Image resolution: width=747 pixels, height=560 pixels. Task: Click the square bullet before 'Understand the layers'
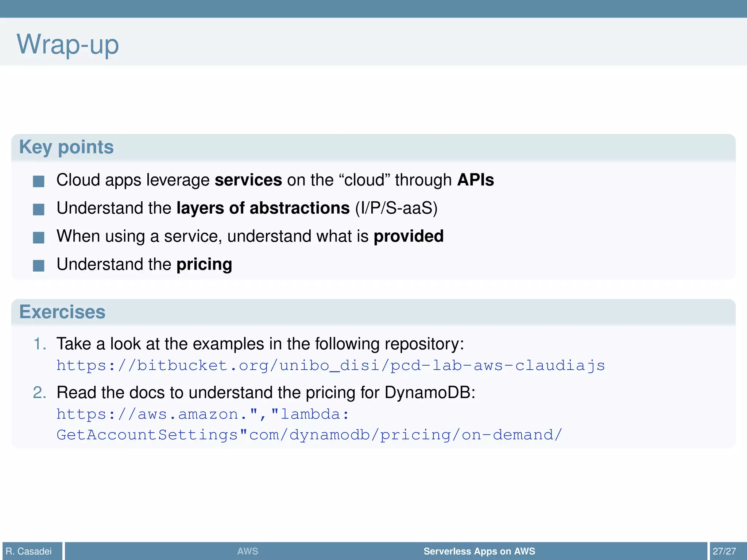39,209
